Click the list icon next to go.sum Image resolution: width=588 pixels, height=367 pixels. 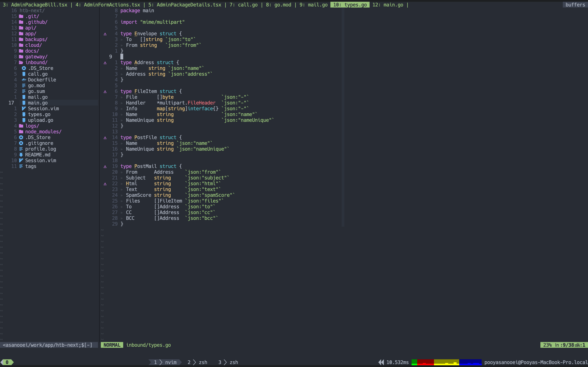coord(24,91)
